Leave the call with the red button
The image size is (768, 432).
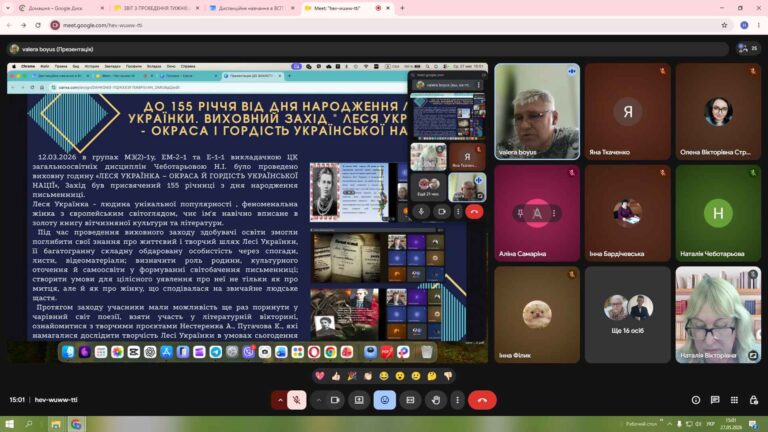pos(482,400)
